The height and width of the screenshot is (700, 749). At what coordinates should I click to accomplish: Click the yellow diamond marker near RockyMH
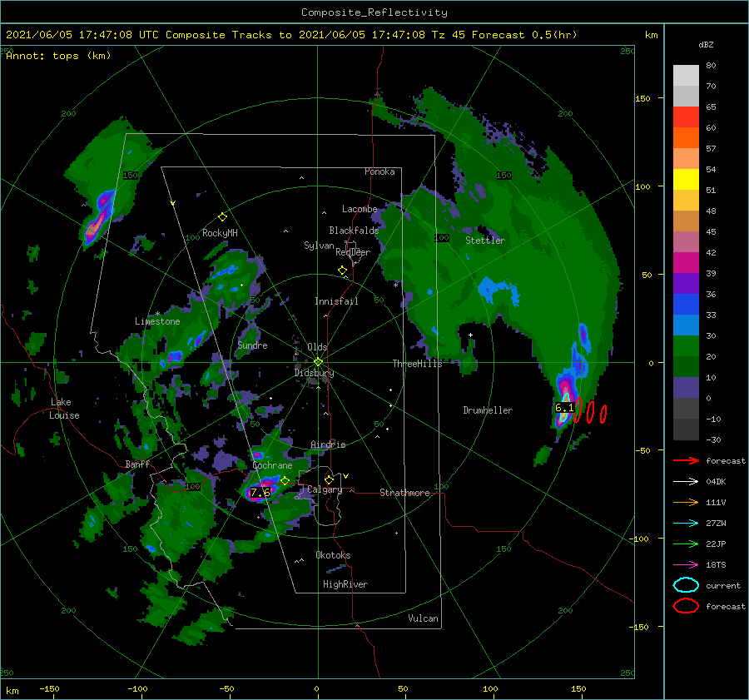222,217
